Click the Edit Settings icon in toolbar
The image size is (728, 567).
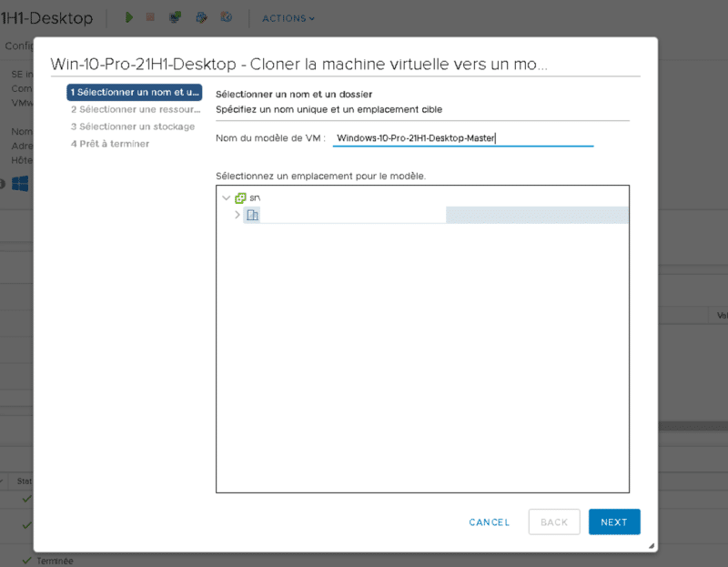pos(201,17)
